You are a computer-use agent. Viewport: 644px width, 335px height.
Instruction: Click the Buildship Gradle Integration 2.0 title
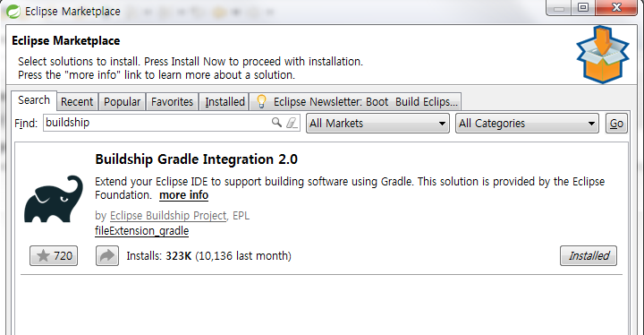196,159
